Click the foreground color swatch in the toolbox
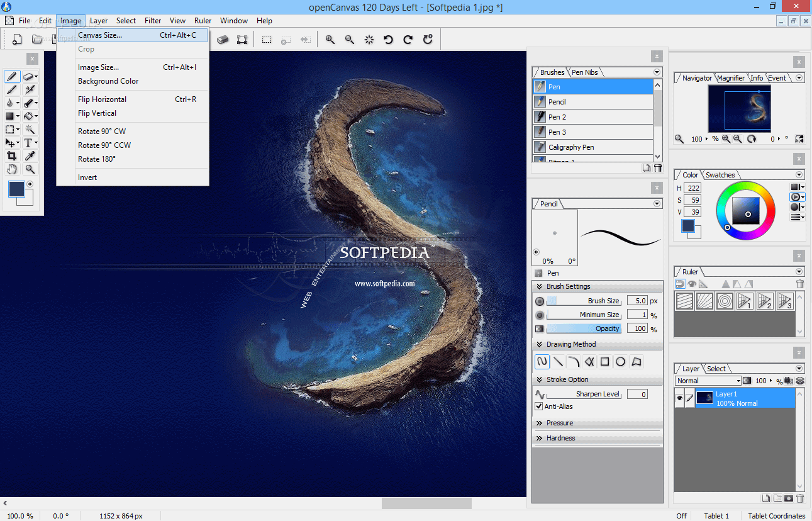 pyautogui.click(x=16, y=189)
